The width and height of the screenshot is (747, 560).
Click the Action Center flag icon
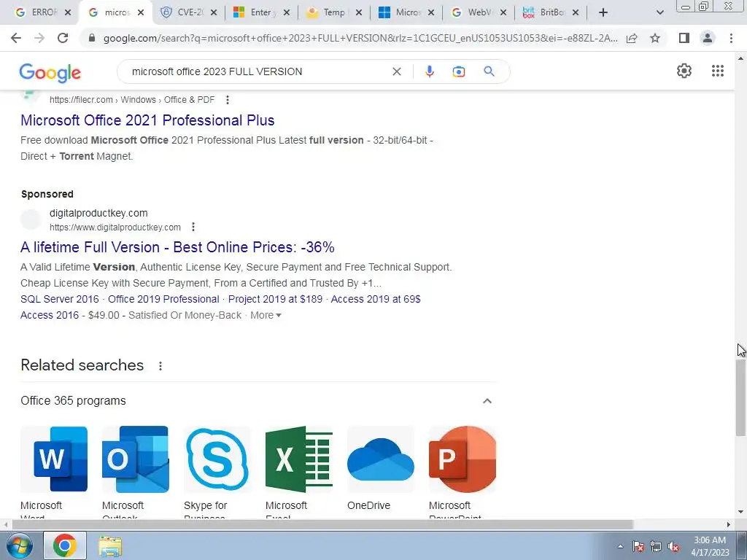638,547
